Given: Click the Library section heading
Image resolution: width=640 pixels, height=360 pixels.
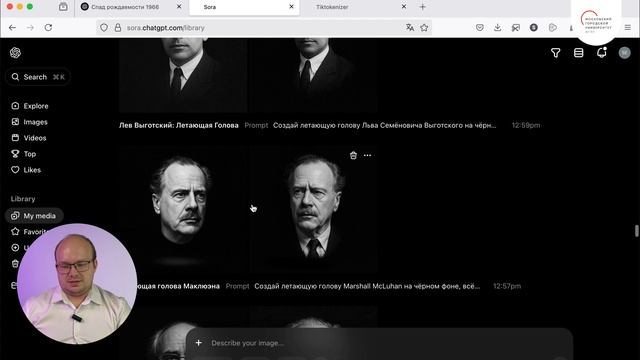Looking at the screenshot, I should point(23,199).
